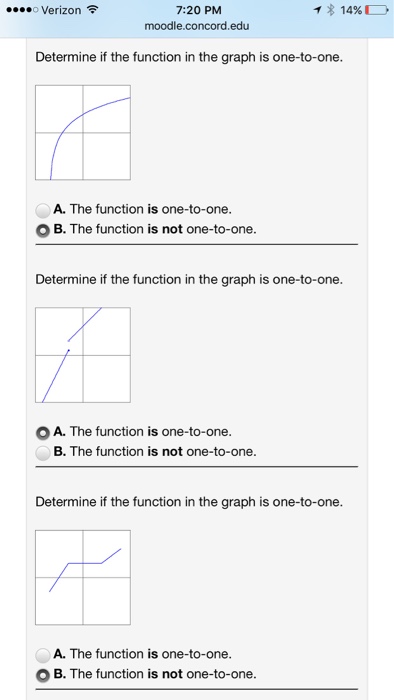The image size is (394, 700).
Task: Choose option B for the second graph question
Action: click(x=43, y=452)
